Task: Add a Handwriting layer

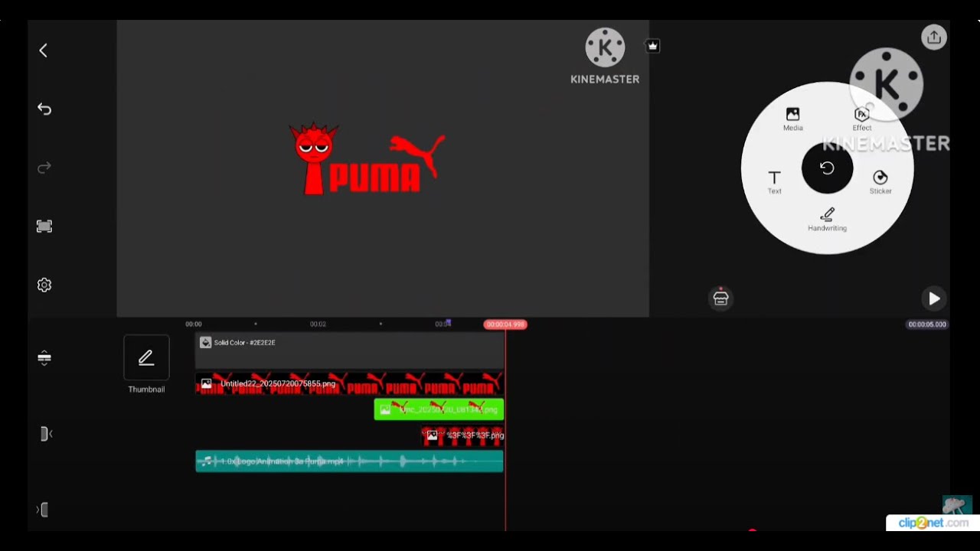Action: pyautogui.click(x=827, y=220)
